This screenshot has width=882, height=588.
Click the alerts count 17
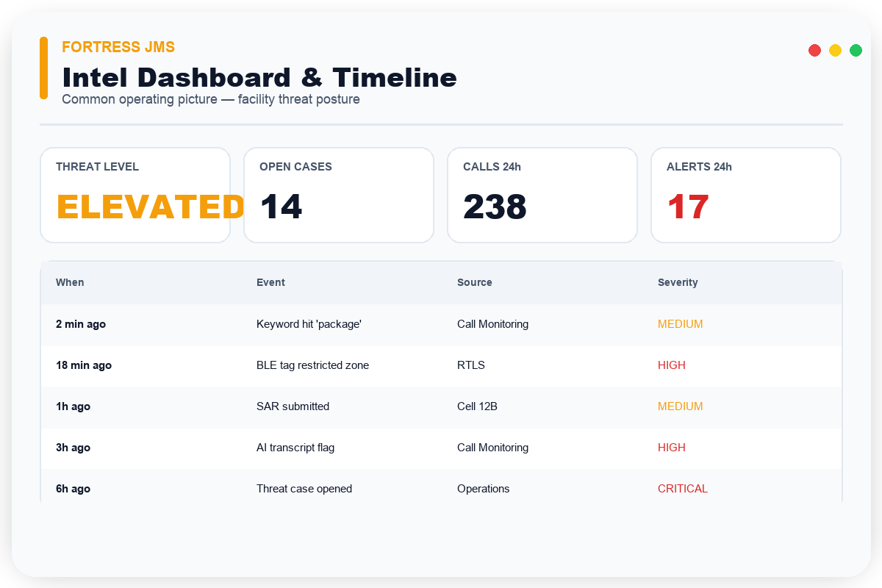[x=688, y=207]
